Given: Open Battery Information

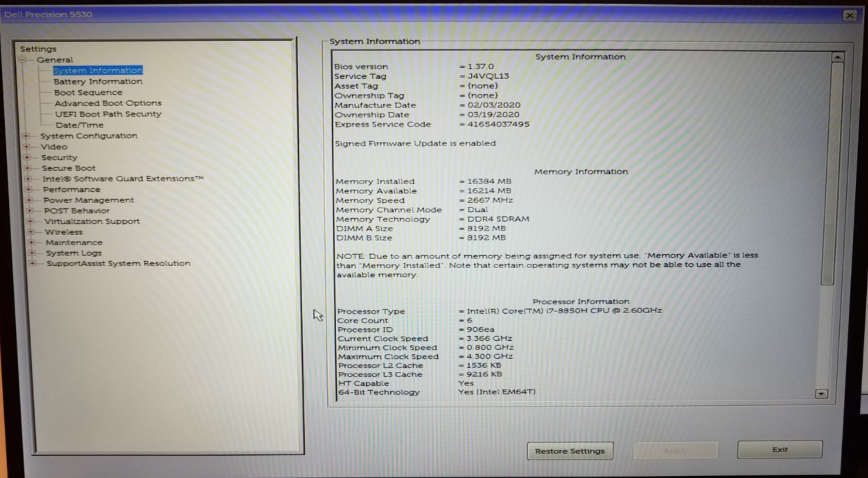Looking at the screenshot, I should coord(98,82).
